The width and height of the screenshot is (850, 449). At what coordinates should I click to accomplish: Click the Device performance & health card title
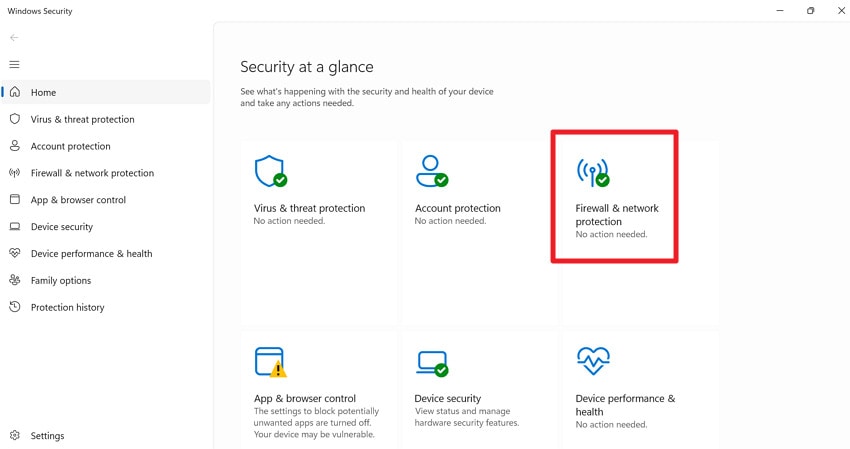[625, 405]
